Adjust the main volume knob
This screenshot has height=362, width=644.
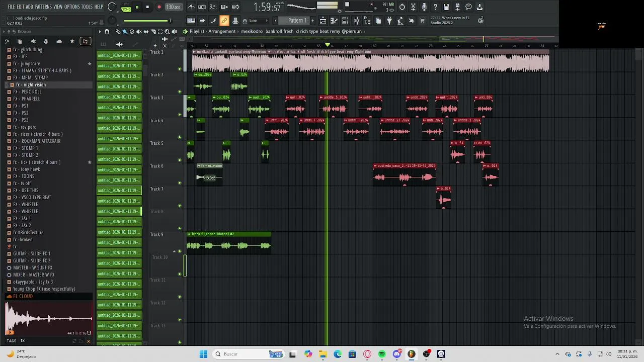pos(112,7)
